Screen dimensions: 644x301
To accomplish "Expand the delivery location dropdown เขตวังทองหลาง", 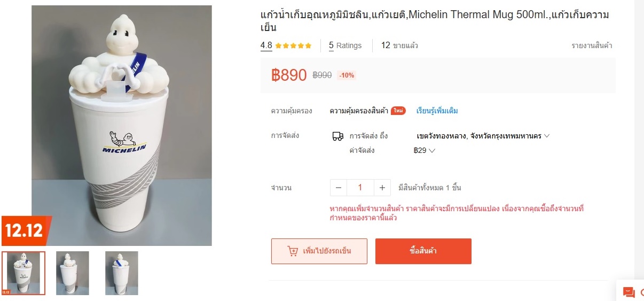I will pyautogui.click(x=483, y=136).
